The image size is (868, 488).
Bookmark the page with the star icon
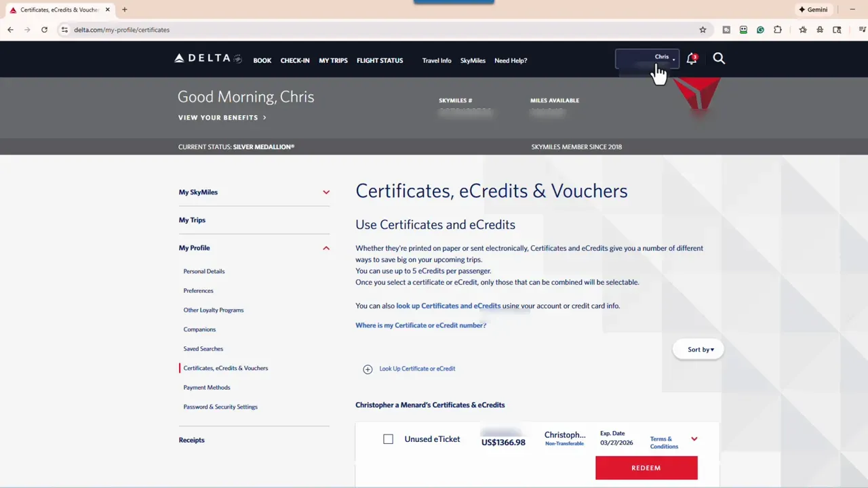pyautogui.click(x=703, y=30)
